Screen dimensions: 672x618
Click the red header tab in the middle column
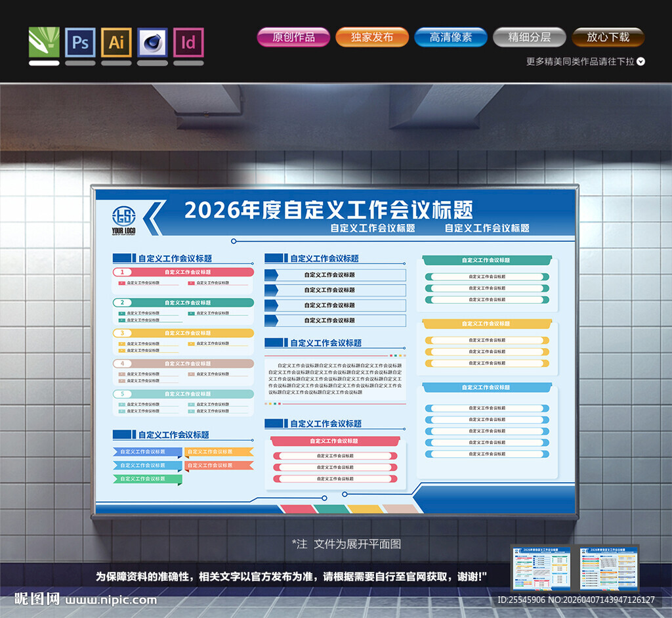(335, 441)
